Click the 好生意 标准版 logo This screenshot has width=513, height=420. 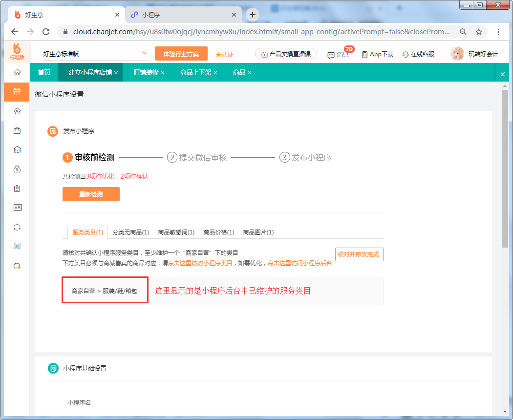17,52
